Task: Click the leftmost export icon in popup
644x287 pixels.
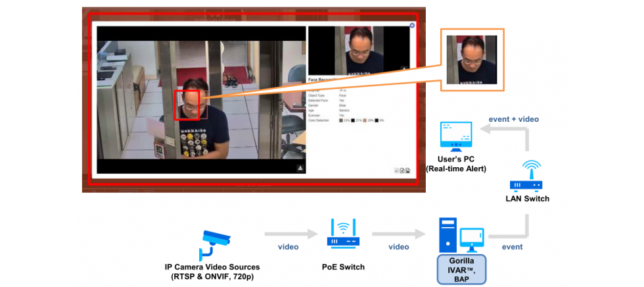Action: (x=396, y=170)
